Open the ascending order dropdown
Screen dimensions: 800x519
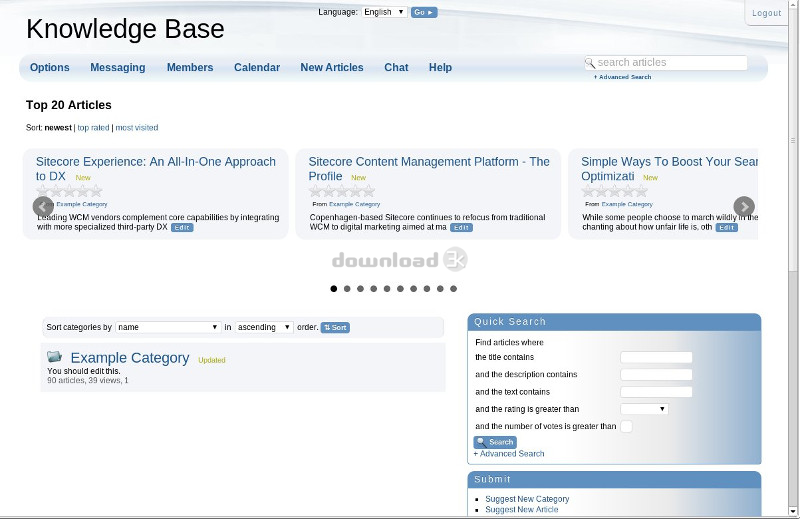point(264,327)
